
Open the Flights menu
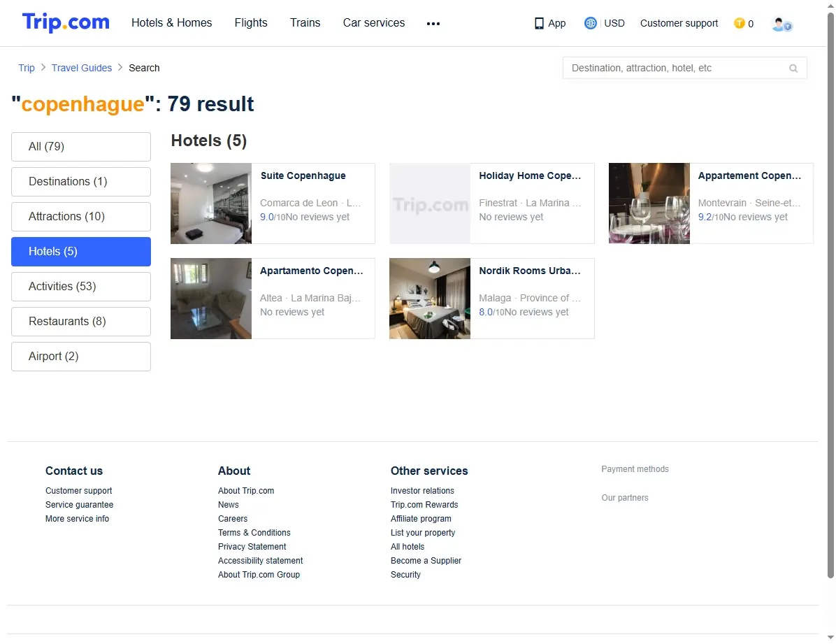(x=251, y=23)
